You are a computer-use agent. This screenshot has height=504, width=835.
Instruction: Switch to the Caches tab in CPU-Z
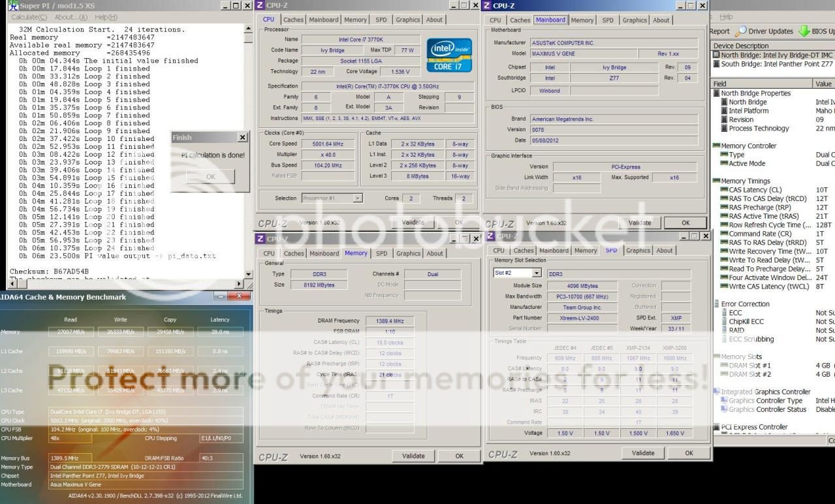click(x=293, y=20)
